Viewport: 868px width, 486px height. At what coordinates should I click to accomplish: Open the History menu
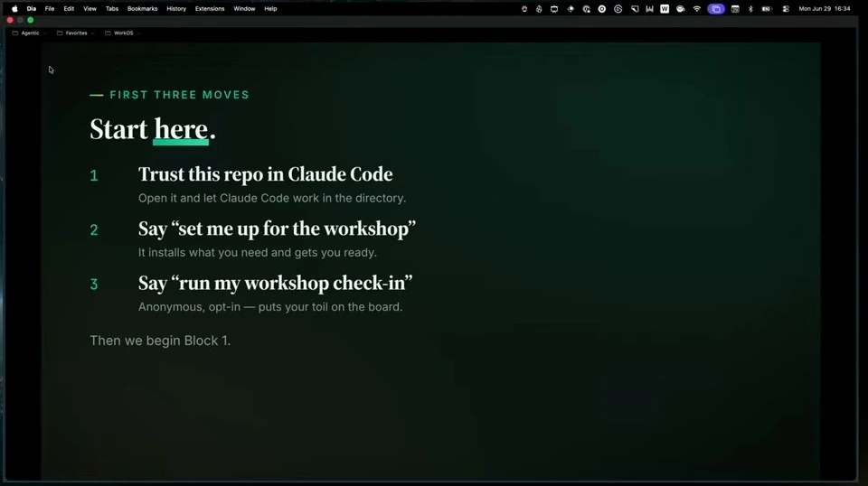tap(176, 9)
